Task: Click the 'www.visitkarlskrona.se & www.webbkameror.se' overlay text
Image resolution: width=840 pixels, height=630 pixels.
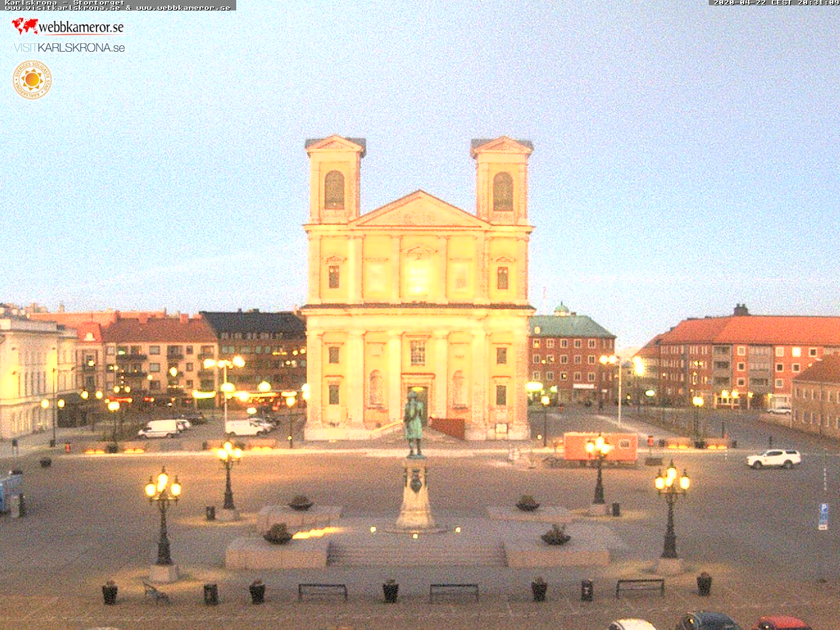Action: pyautogui.click(x=117, y=8)
